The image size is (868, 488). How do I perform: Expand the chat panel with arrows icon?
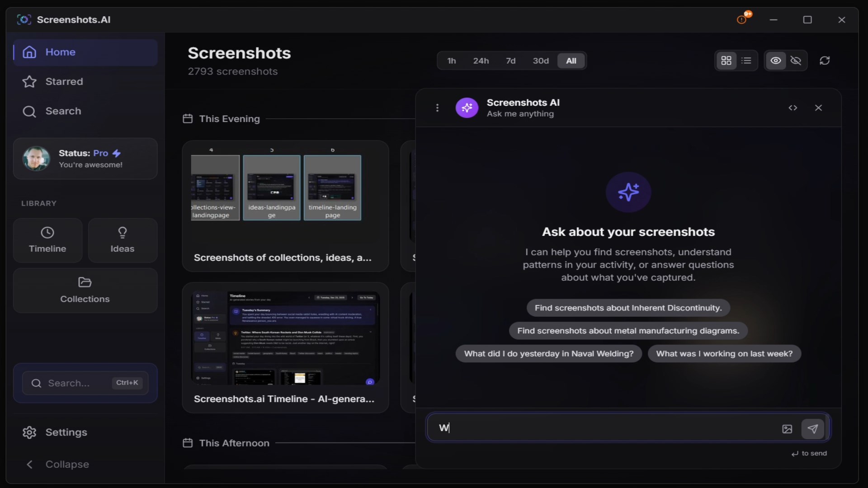point(793,108)
